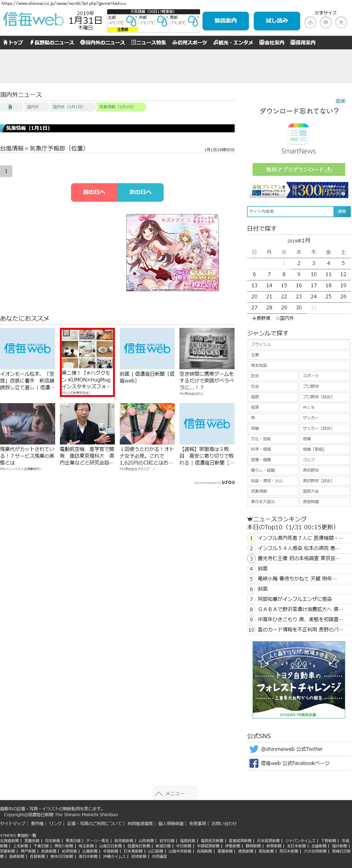Click the site search input field
Screen dimensions: 352x868
(290, 211)
